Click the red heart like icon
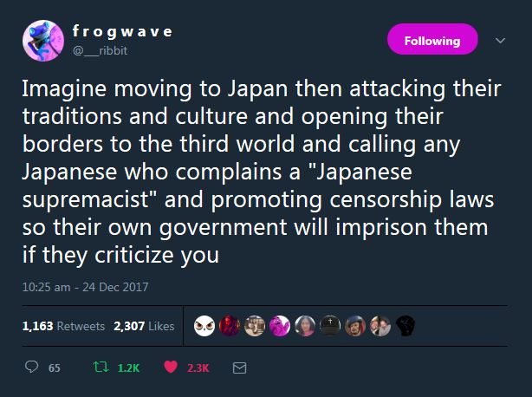 171,367
